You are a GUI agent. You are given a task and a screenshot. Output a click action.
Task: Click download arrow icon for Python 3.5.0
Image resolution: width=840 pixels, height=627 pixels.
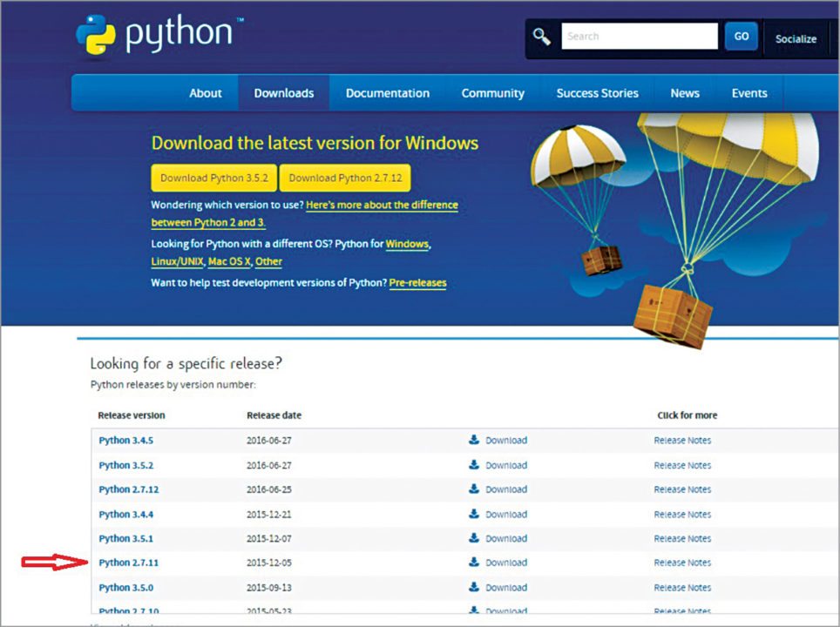(474, 587)
